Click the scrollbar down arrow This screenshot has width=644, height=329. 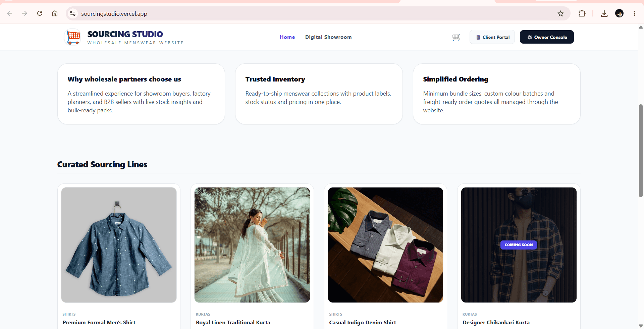tap(641, 326)
